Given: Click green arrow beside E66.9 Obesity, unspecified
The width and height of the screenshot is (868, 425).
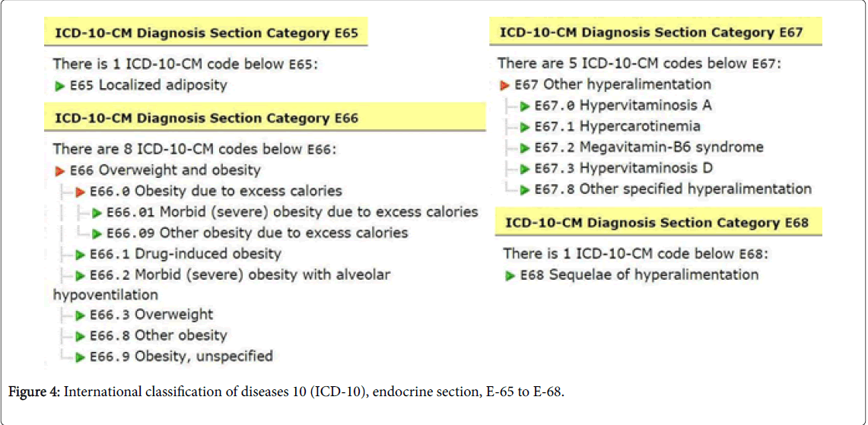Looking at the screenshot, I should [x=80, y=357].
